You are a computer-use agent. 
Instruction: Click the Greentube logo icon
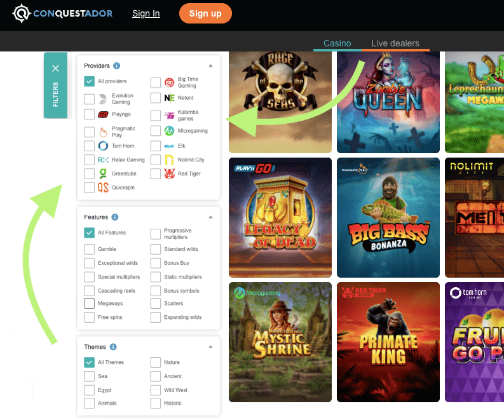(103, 173)
